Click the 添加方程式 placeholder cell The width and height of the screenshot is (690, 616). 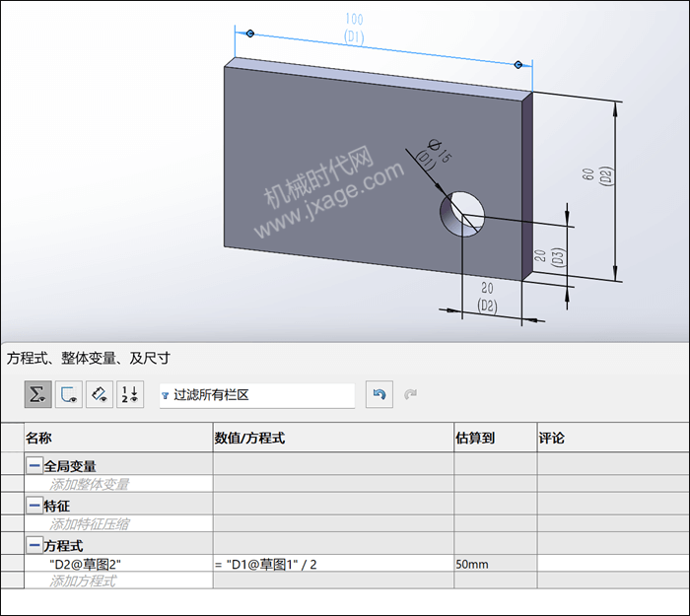tap(119, 581)
